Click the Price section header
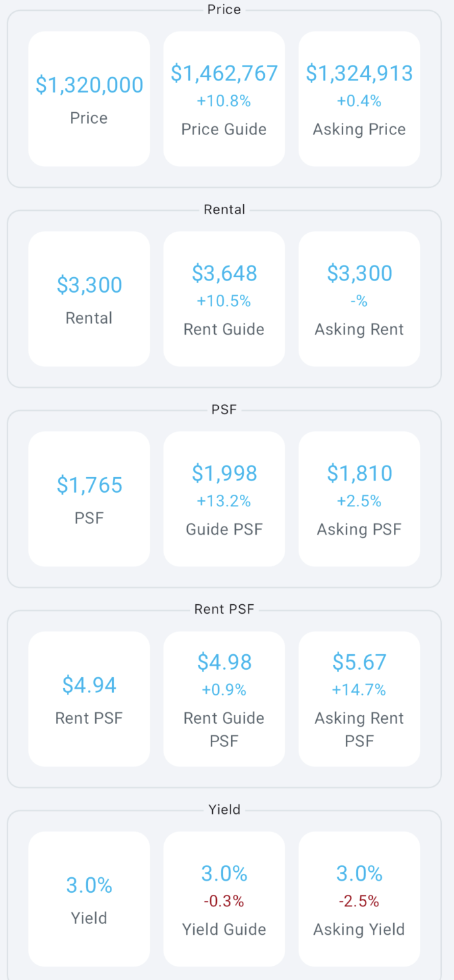The height and width of the screenshot is (980, 454). point(224,9)
